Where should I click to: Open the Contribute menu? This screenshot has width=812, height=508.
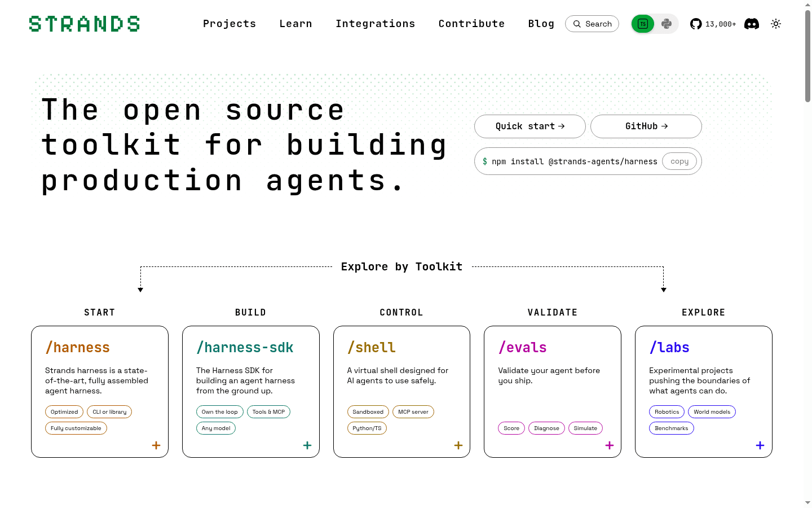(471, 24)
